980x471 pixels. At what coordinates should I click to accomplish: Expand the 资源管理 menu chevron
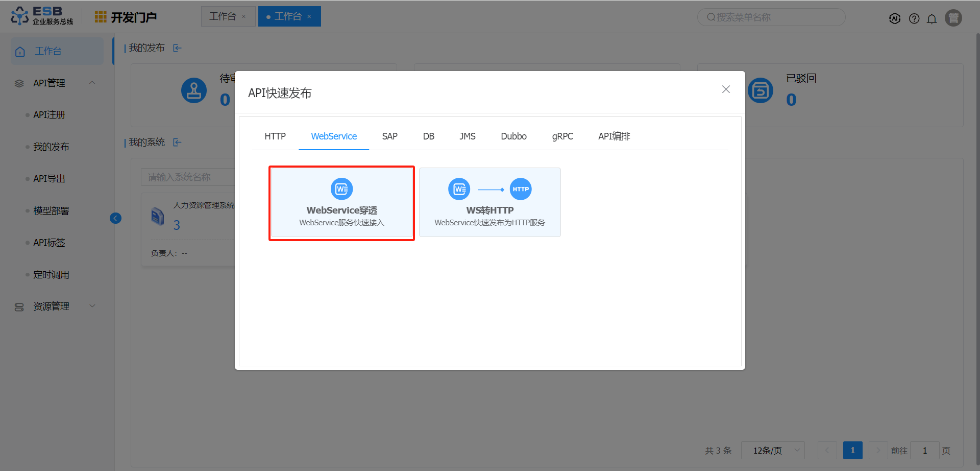[x=92, y=306]
